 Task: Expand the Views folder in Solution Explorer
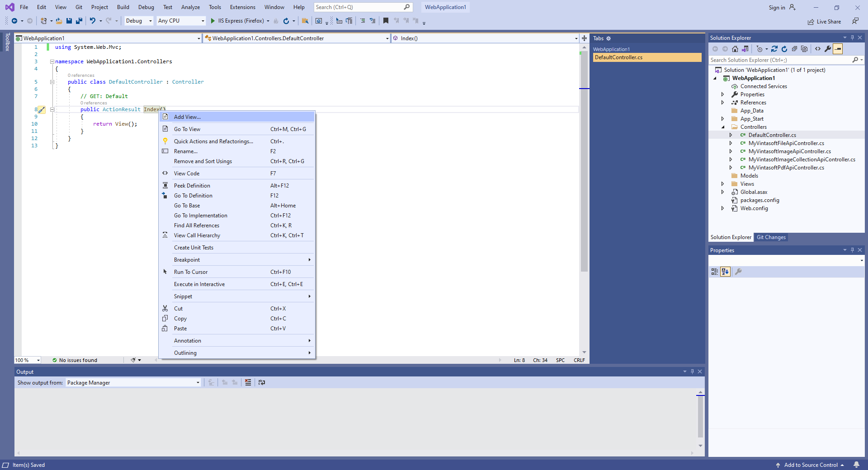pyautogui.click(x=722, y=184)
